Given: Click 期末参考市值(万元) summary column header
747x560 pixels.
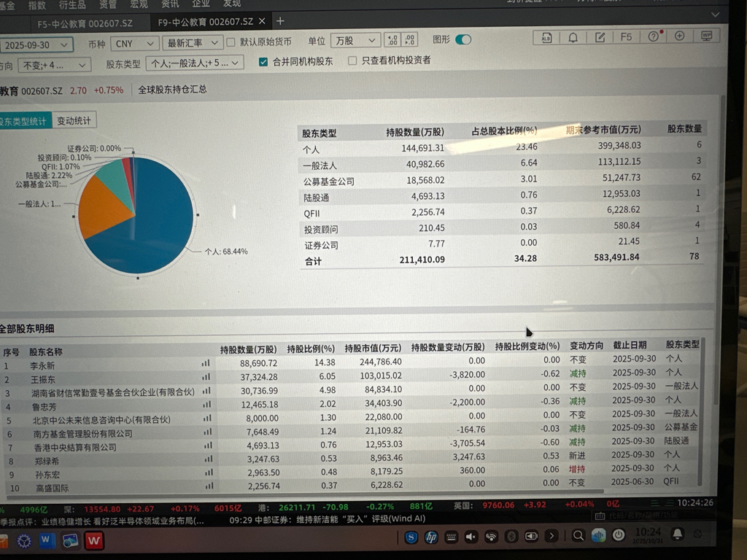Looking at the screenshot, I should click(603, 130).
